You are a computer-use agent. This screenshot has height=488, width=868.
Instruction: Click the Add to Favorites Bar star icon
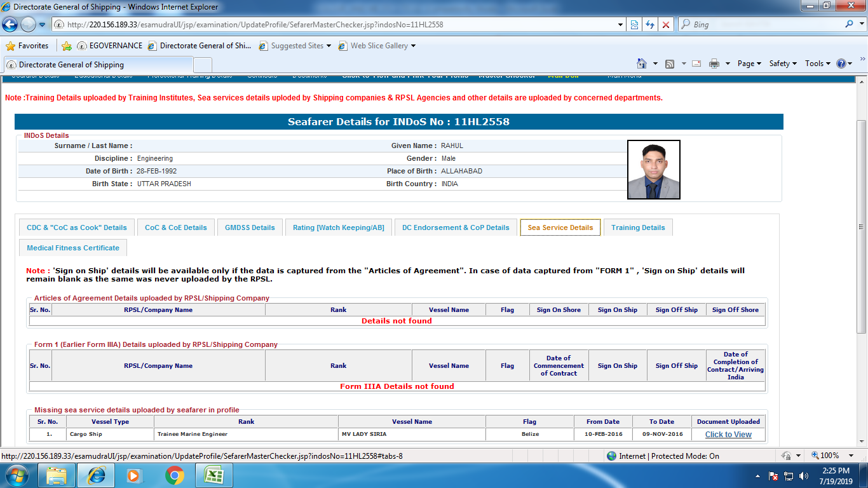(67, 46)
